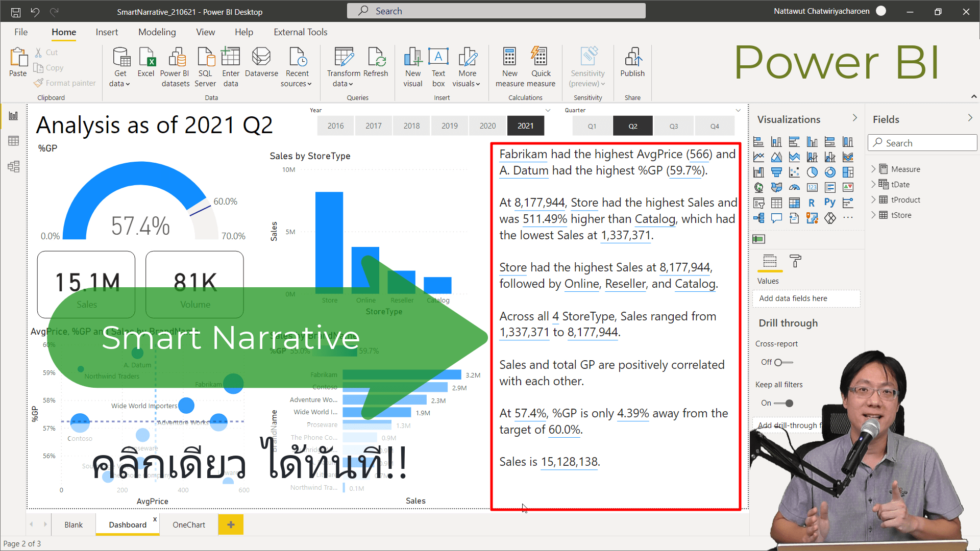Add a new report page
980x551 pixels.
click(x=230, y=524)
